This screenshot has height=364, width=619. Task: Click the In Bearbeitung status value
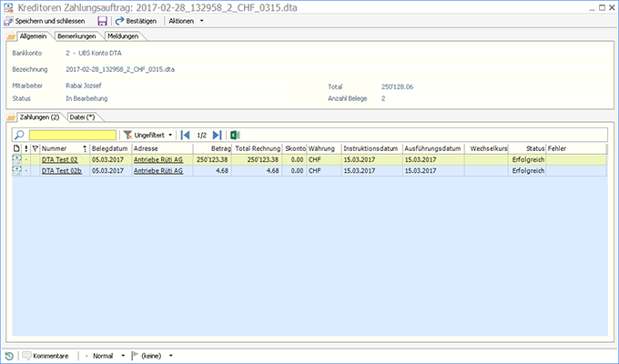click(86, 98)
